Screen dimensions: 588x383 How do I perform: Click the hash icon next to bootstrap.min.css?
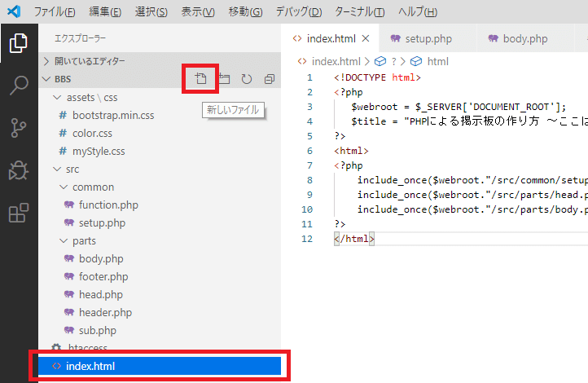63,115
